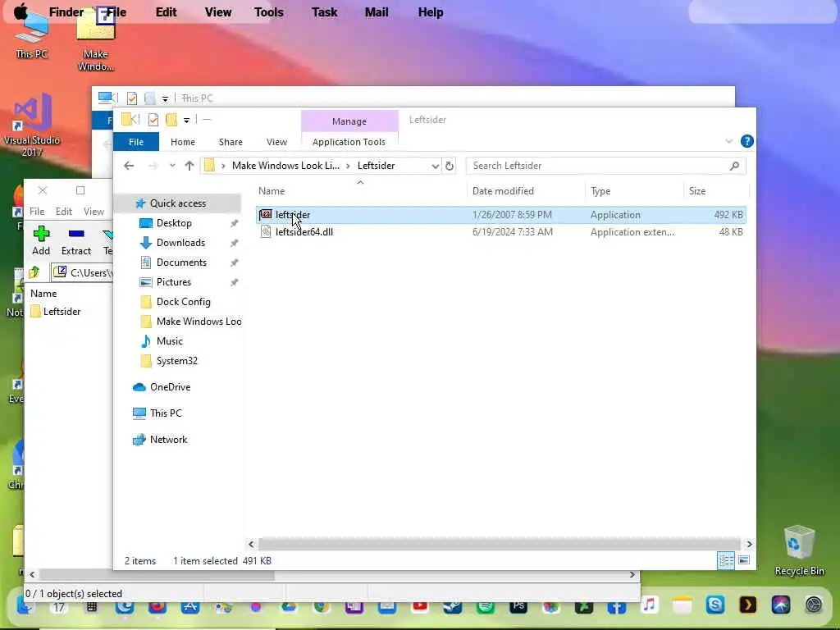Viewport: 840px width, 630px height.
Task: Click Extract in the 7-Zip window
Action: 76,240
